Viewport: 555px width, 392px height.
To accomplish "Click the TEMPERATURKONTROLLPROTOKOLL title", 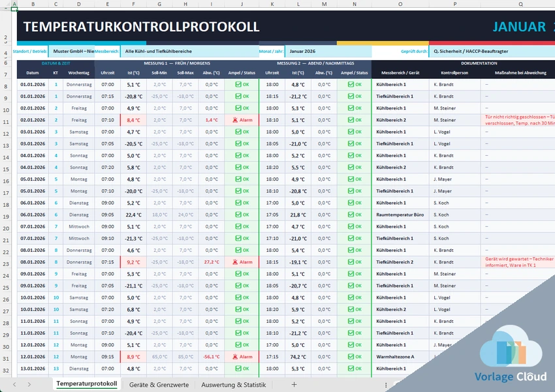I will click(141, 27).
